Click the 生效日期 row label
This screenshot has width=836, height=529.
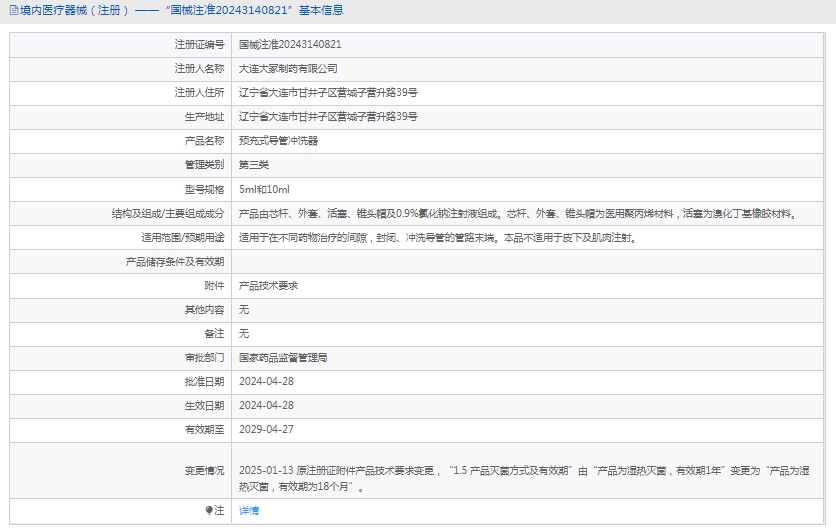204,405
